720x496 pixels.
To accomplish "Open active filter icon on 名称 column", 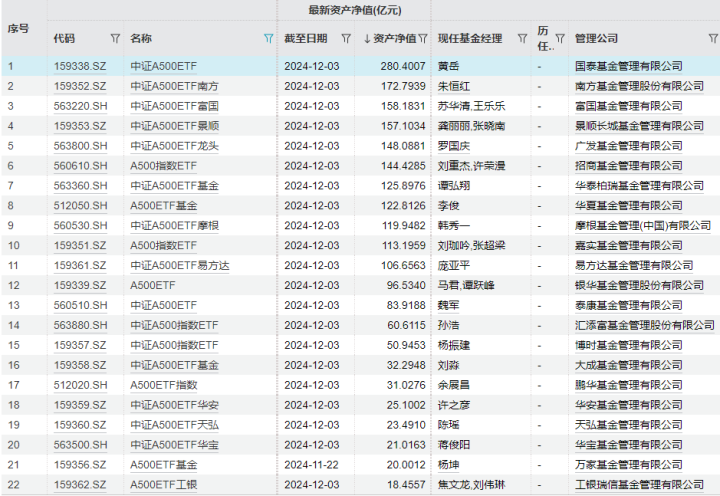I will pyautogui.click(x=269, y=39).
